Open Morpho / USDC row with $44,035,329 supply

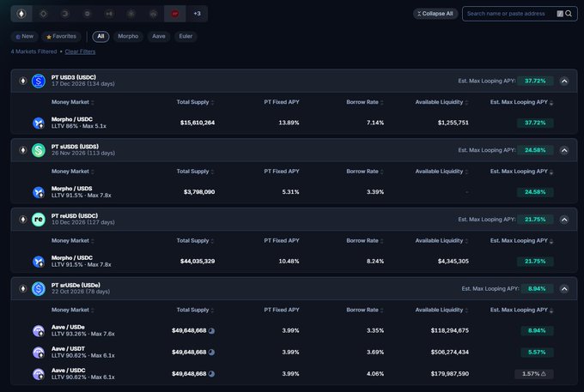[x=294, y=262]
